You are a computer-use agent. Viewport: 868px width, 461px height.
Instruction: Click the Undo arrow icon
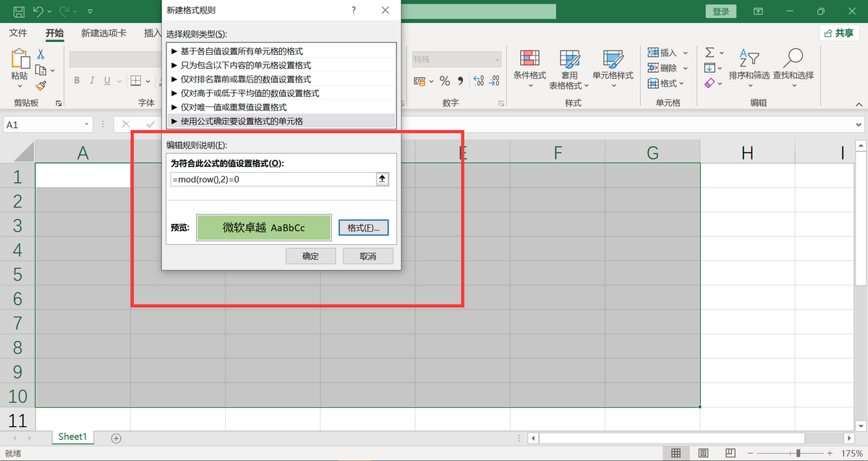click(39, 12)
